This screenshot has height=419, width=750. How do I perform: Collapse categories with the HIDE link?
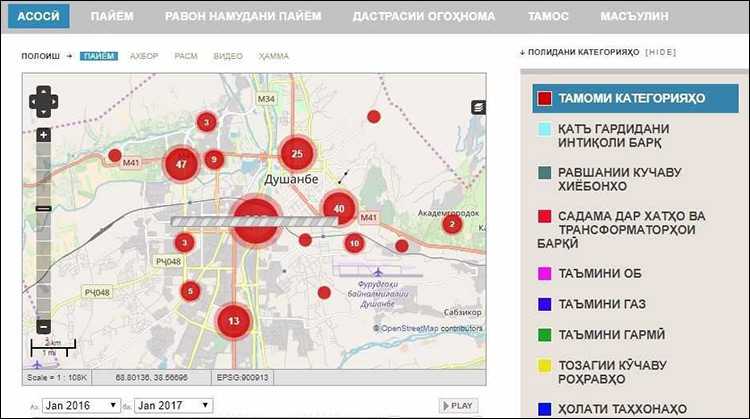663,51
